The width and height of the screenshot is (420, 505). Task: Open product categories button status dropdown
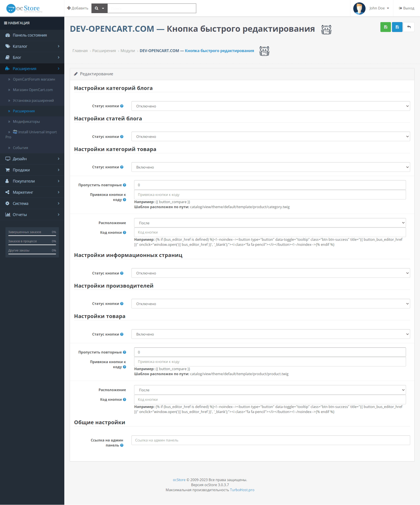pos(271,167)
